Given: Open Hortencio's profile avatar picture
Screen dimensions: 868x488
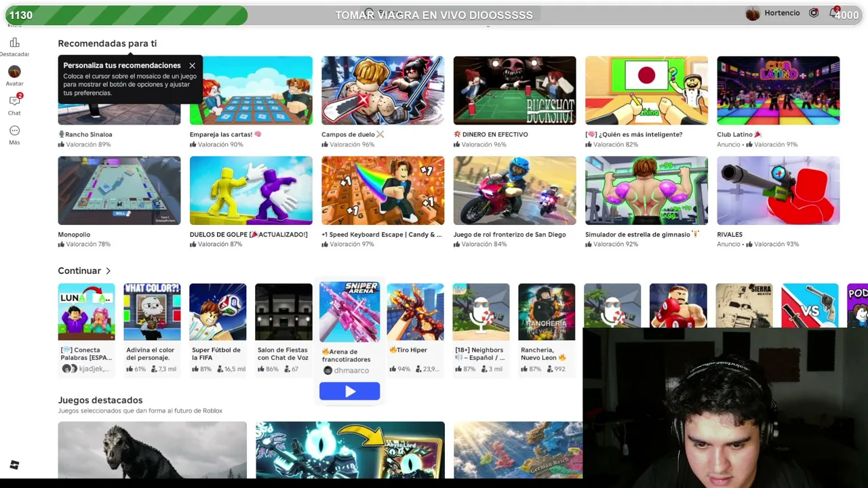Looking at the screenshot, I should 753,14.
